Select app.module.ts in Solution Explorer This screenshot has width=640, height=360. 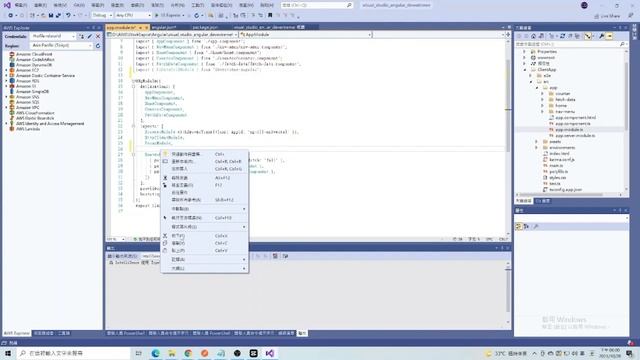click(x=569, y=129)
